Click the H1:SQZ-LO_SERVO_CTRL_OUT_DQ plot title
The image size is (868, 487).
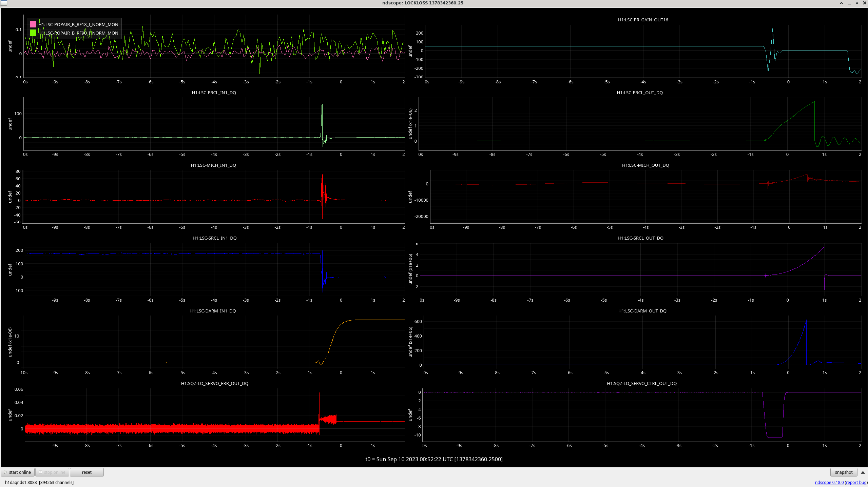(641, 383)
